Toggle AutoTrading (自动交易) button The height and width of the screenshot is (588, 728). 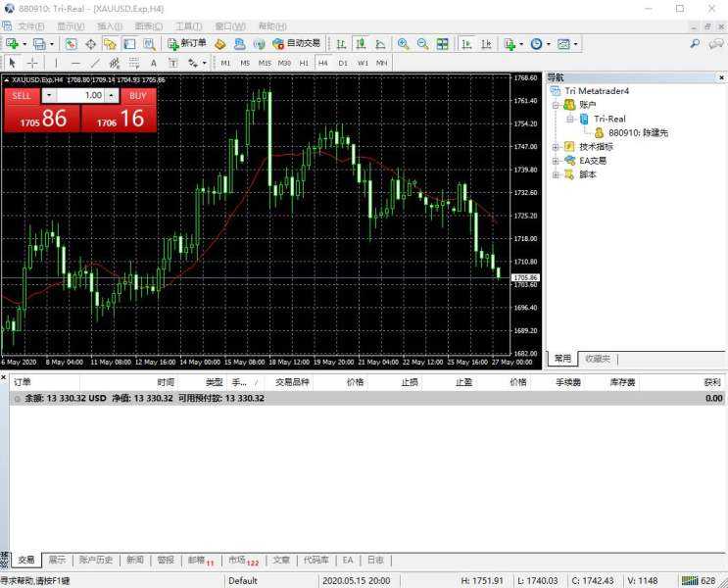(296, 44)
